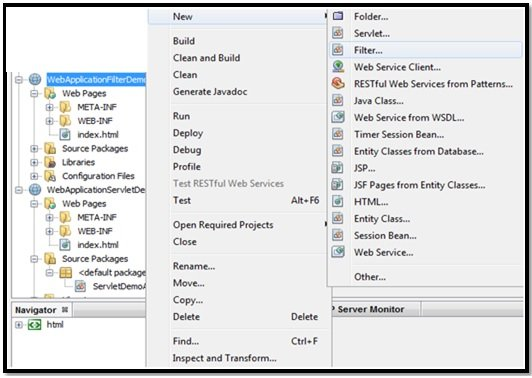Viewport: 532px width, 378px height.
Task: Expand the Libraries node
Action: tap(34, 162)
